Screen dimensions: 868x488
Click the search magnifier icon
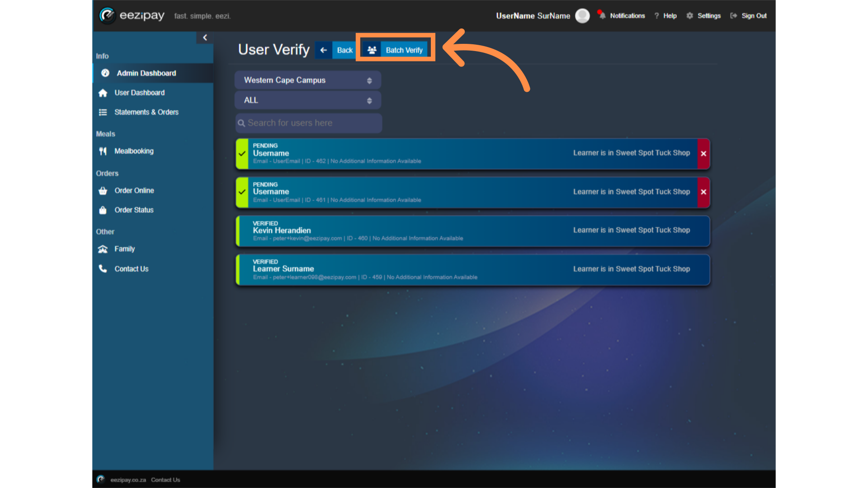tap(241, 123)
